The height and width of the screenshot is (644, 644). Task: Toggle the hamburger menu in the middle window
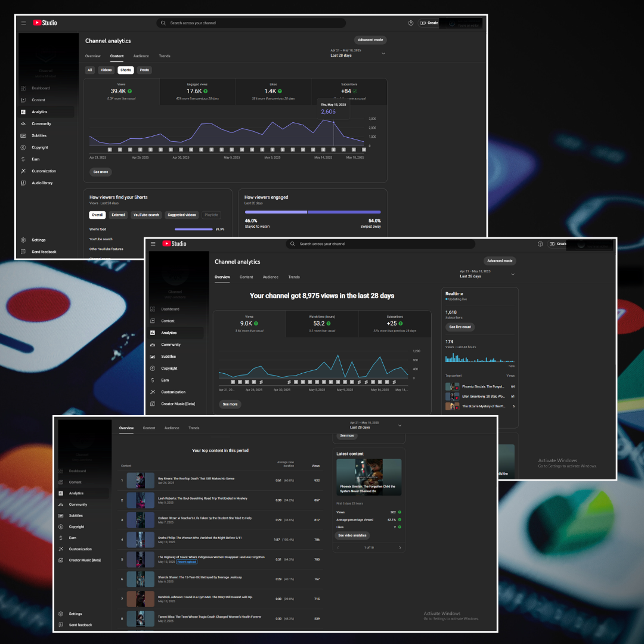pos(153,244)
